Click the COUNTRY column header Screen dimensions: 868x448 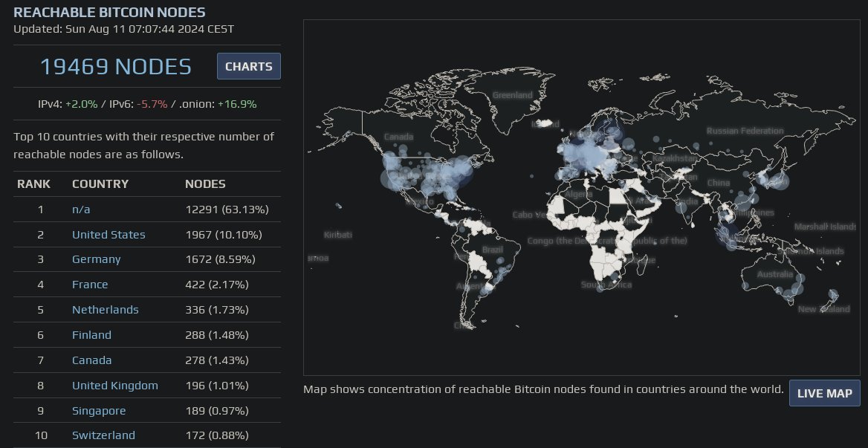(100, 184)
